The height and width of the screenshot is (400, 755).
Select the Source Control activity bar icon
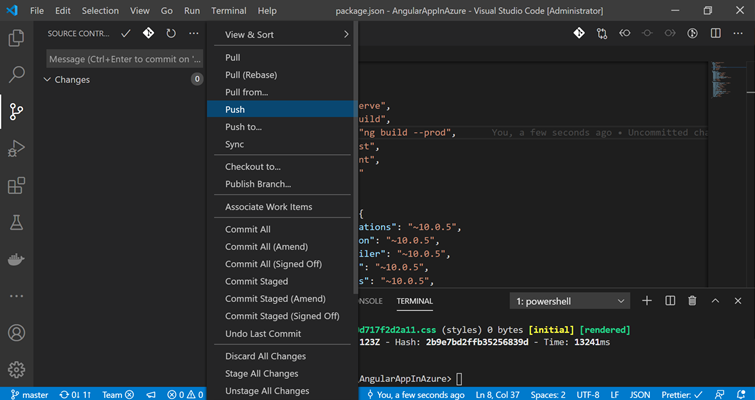coord(16,112)
